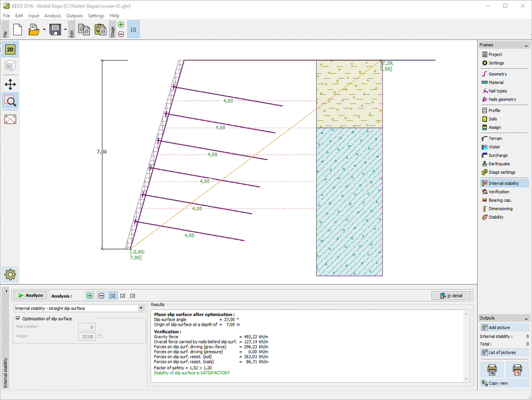Screen dimensions: 532x400
Task: Click the fit-to-window view icon
Action: pyautogui.click(x=10, y=119)
